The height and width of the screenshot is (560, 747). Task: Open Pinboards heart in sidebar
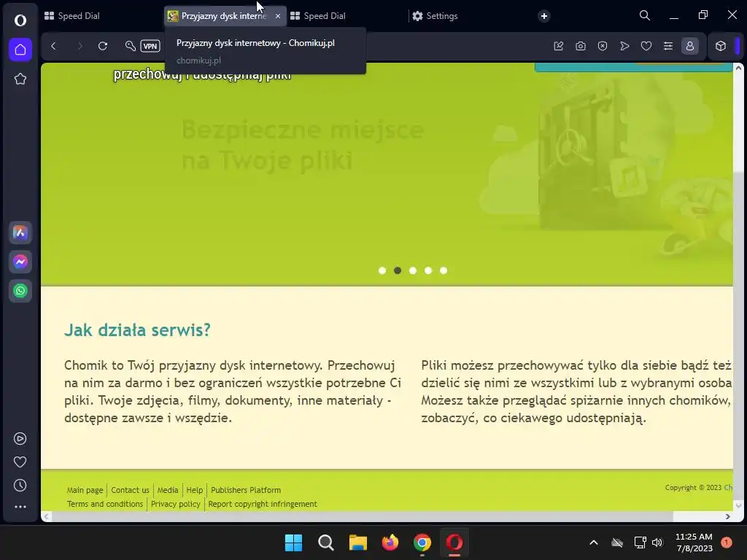(x=20, y=462)
